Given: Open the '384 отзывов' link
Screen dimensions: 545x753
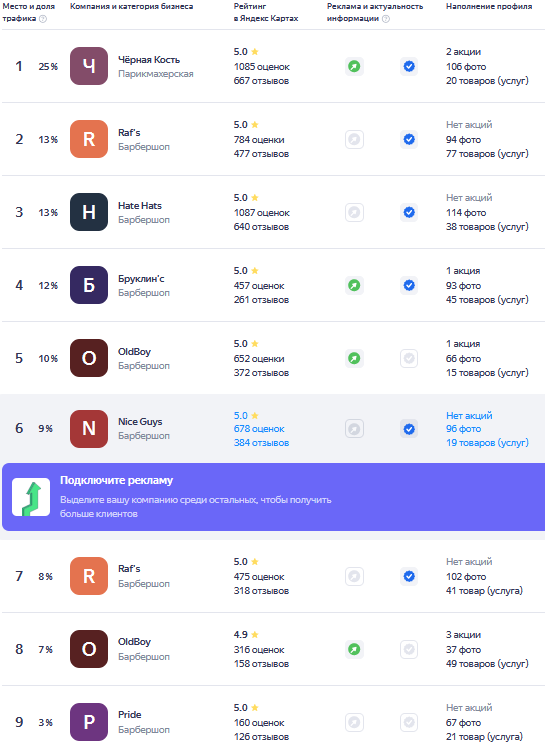Looking at the screenshot, I should 261,443.
